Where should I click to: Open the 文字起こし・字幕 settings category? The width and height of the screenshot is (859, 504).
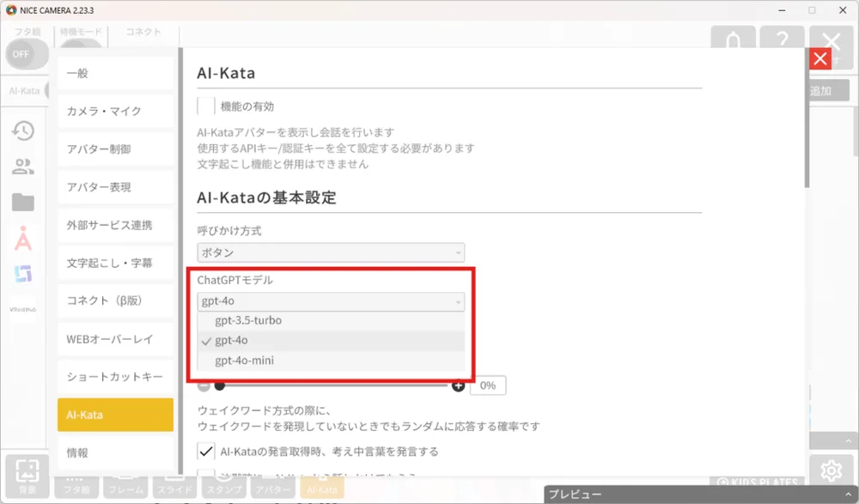coord(116,263)
